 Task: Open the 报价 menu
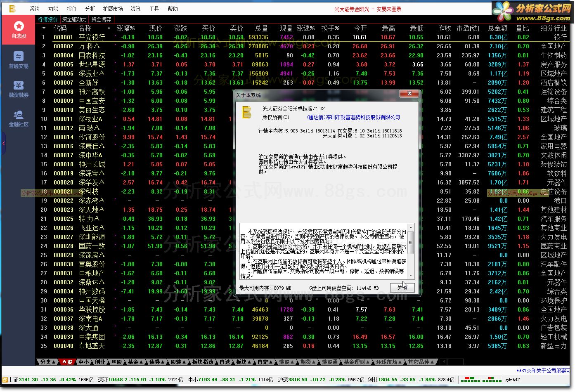(x=72, y=9)
